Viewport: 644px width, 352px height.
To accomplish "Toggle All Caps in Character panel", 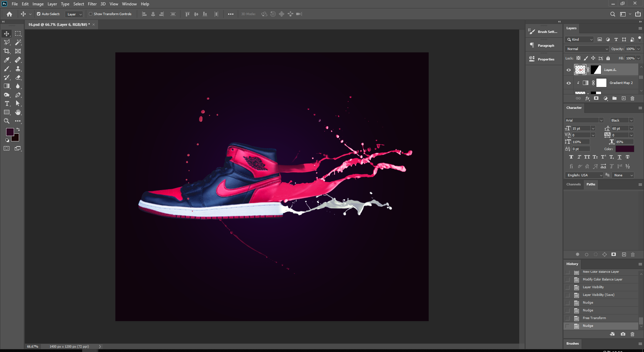I will [x=587, y=157].
